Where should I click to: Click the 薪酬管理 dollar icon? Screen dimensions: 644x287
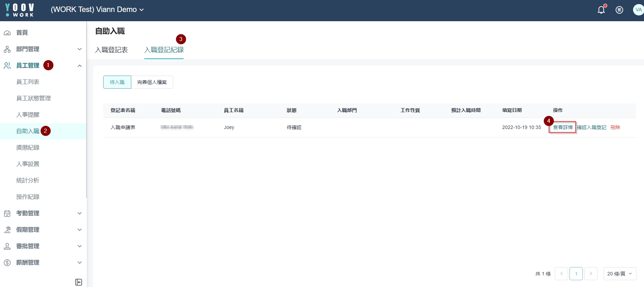click(x=7, y=263)
